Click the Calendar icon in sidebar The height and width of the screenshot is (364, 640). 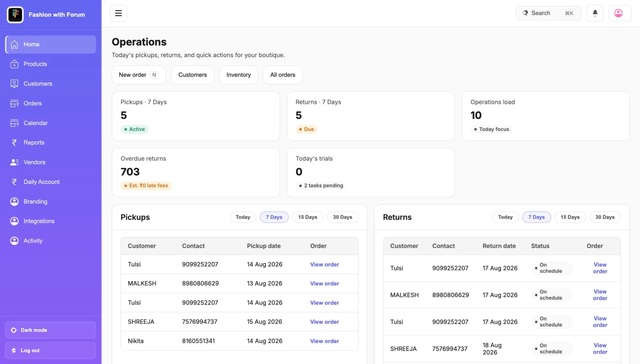[14, 123]
